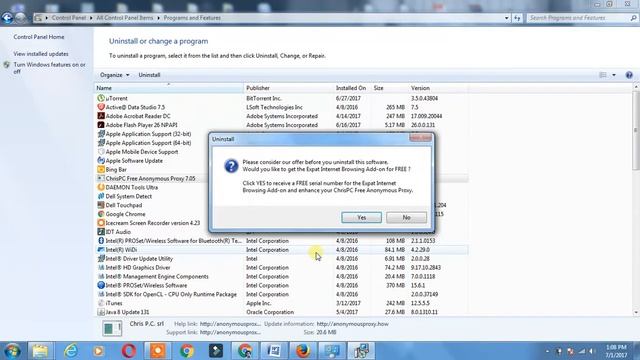Viewport: 640px width, 360px height.
Task: Open File Explorer from the taskbar
Action: 40,351
